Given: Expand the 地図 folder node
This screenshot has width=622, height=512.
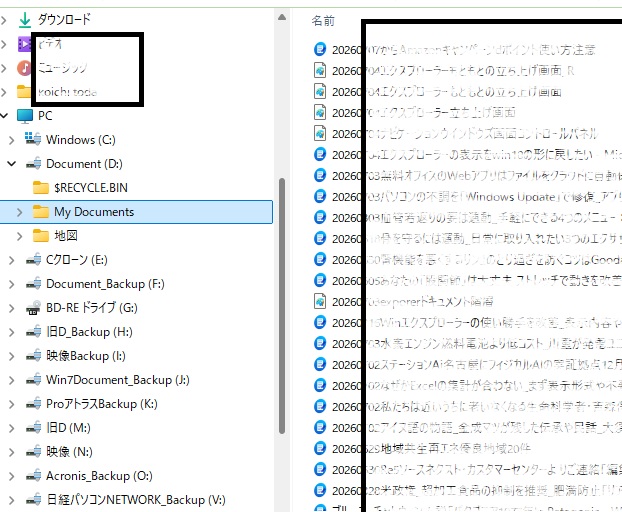Looking at the screenshot, I should click(x=19, y=236).
